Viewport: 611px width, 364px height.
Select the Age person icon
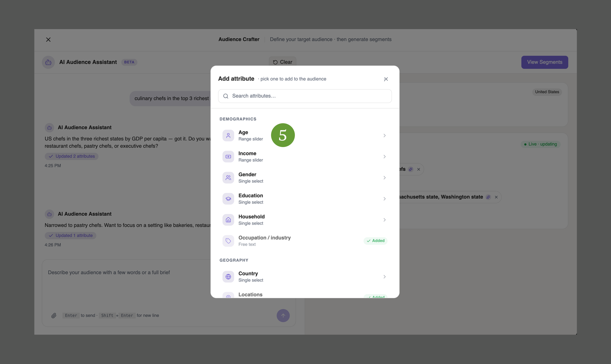pos(228,135)
